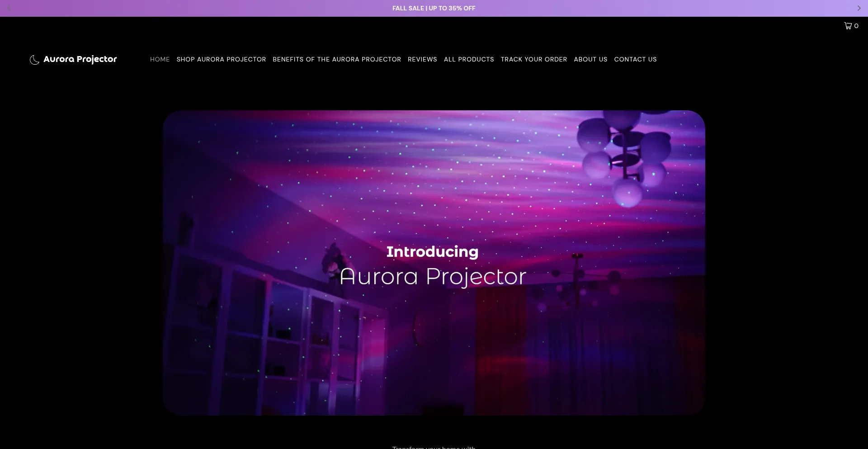The width and height of the screenshot is (868, 449).
Task: Click the Aurora Projector brand name
Action: click(80, 59)
